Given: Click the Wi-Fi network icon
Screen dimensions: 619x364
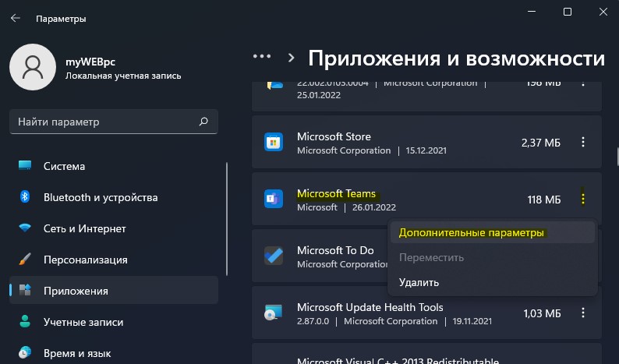Looking at the screenshot, I should pyautogui.click(x=25, y=228).
